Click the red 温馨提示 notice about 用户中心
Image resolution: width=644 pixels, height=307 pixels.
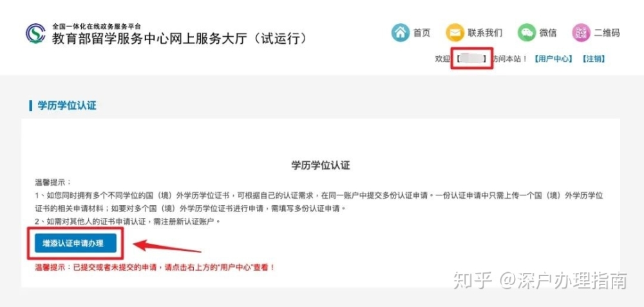155,268
